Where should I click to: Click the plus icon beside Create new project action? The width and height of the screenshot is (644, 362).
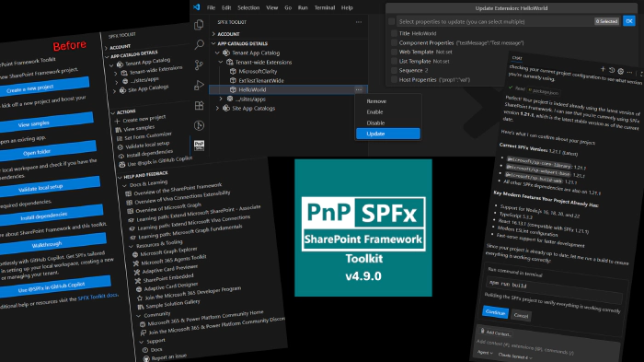click(118, 121)
